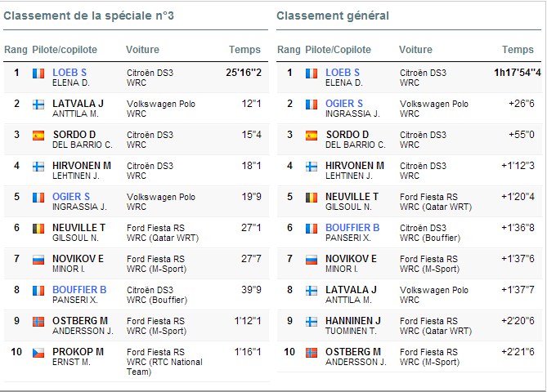Click Belgian flag beside NEUVILLE T in stage ranking

[x=38, y=229]
